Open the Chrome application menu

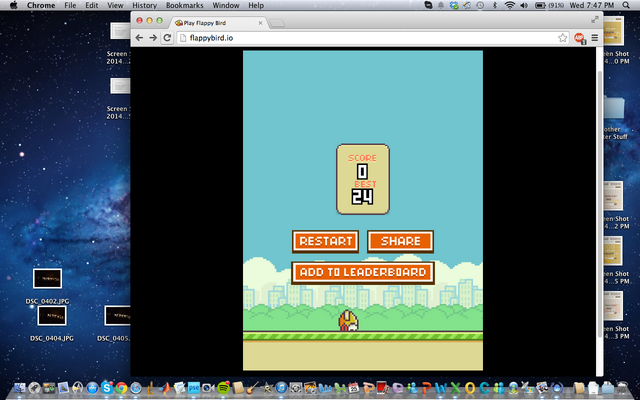pos(41,5)
